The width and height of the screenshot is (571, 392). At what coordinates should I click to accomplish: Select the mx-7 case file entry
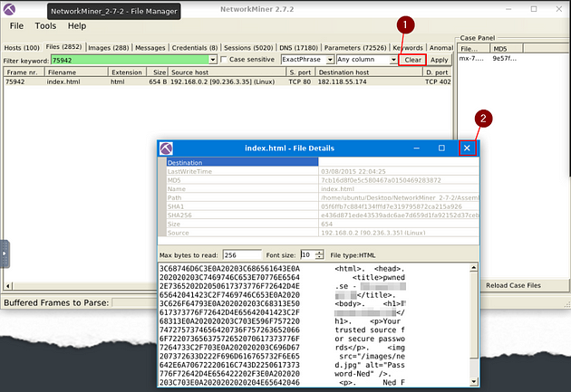[x=471, y=58]
